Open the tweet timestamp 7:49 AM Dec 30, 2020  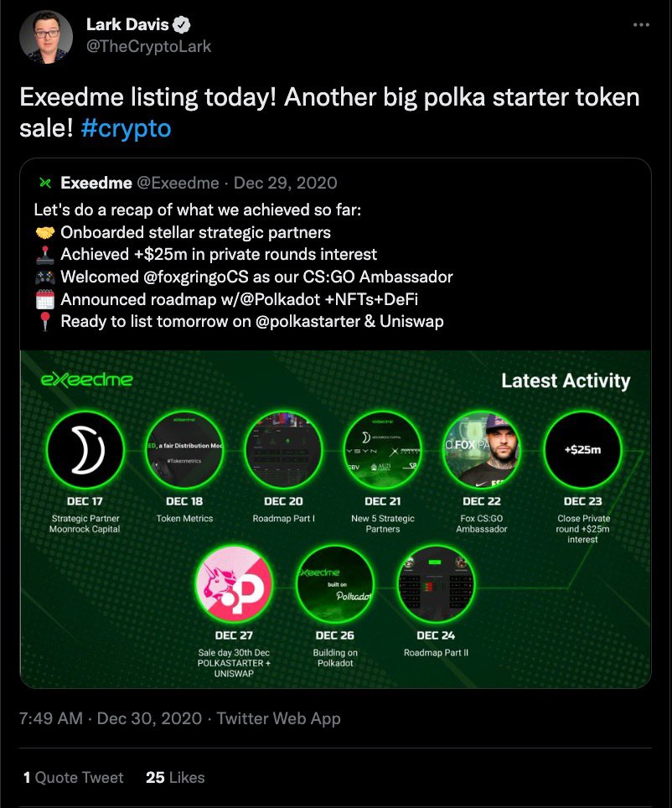pos(111,718)
